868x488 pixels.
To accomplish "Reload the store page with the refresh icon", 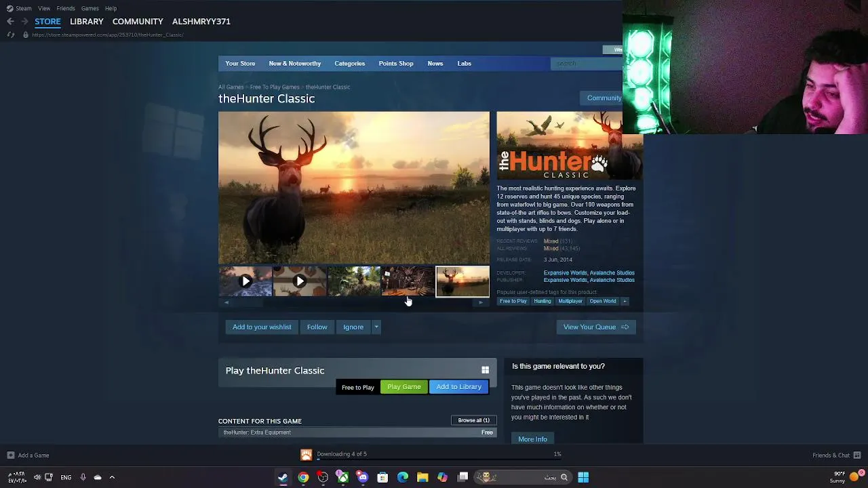I will 10,35.
